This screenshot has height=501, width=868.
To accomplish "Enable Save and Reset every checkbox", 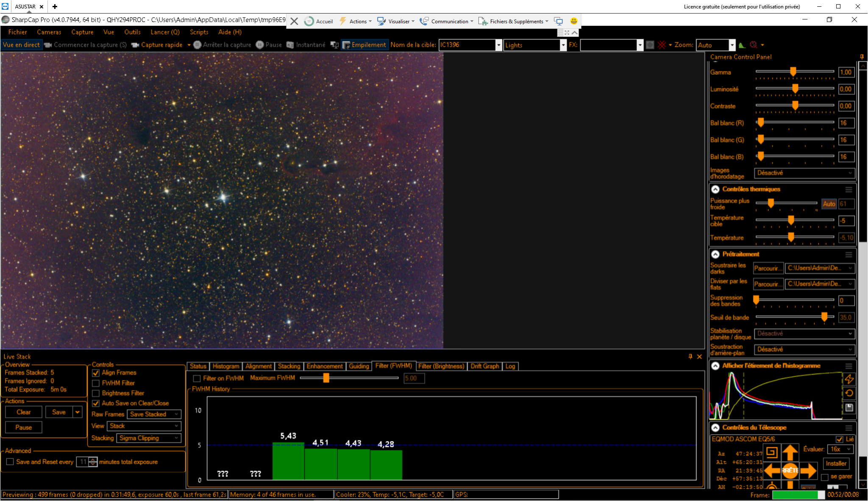I will [x=10, y=462].
